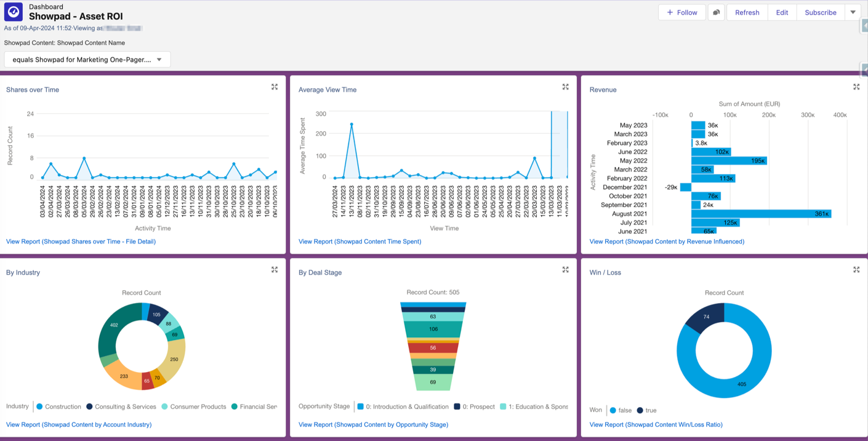
Task: Open Showpad Content Win/Loss Ratio report
Action: 656,424
